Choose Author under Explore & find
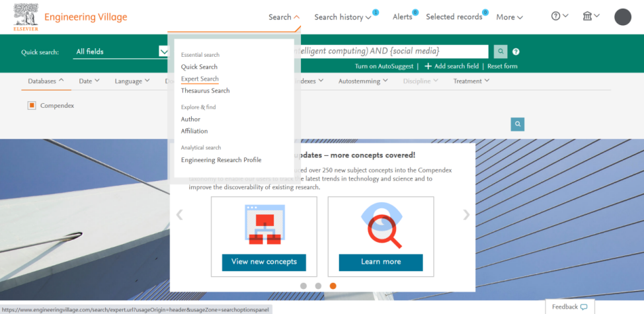The image size is (644, 314). (190, 119)
